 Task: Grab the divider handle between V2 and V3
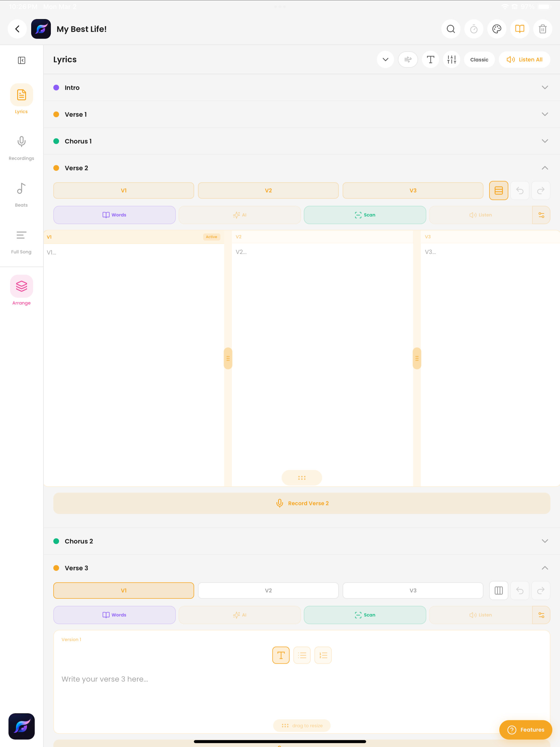coord(417,358)
